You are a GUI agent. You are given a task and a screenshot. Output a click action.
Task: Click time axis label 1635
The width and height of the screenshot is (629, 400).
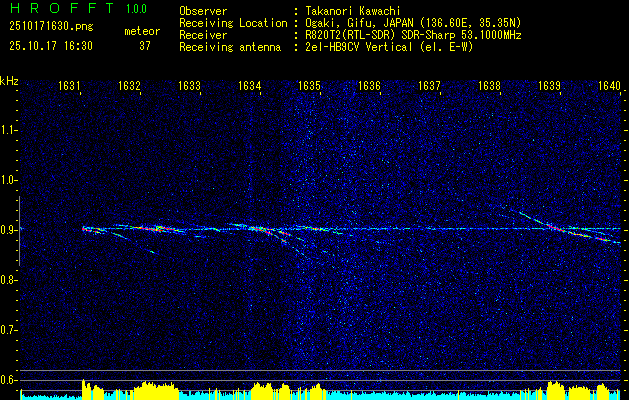(x=309, y=86)
